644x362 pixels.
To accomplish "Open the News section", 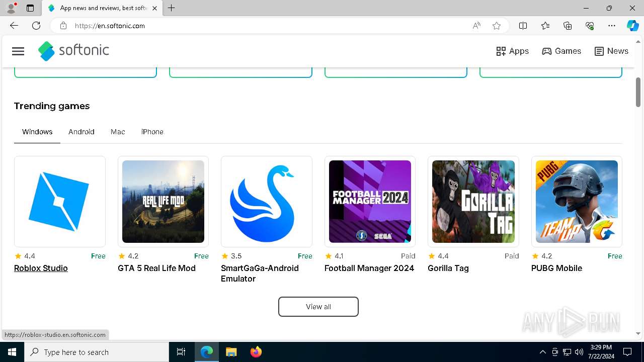I will coord(611,51).
